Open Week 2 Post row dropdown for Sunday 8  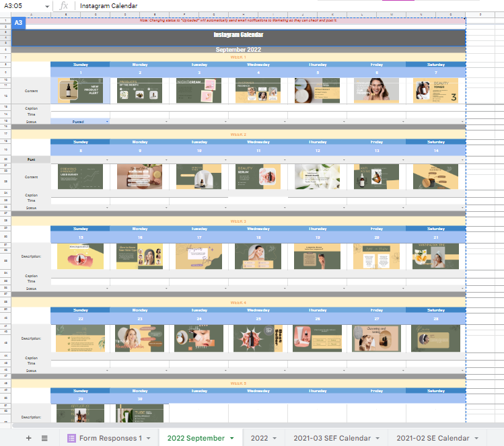108,159
